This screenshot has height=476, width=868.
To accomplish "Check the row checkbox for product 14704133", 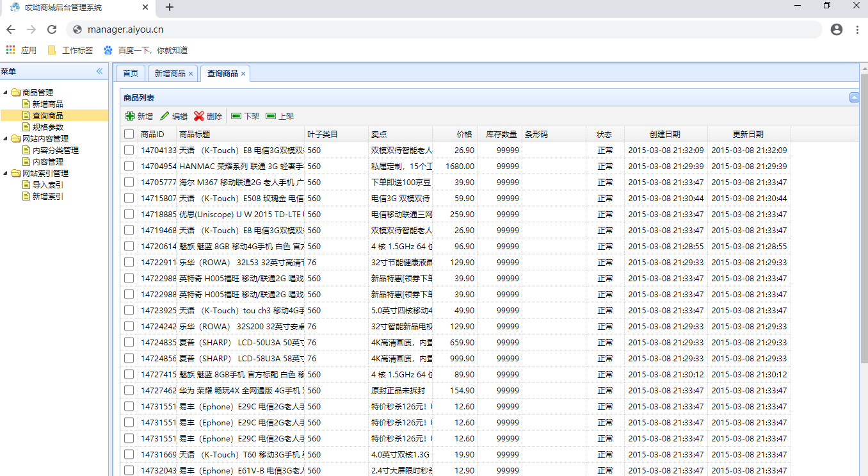I will tap(129, 150).
